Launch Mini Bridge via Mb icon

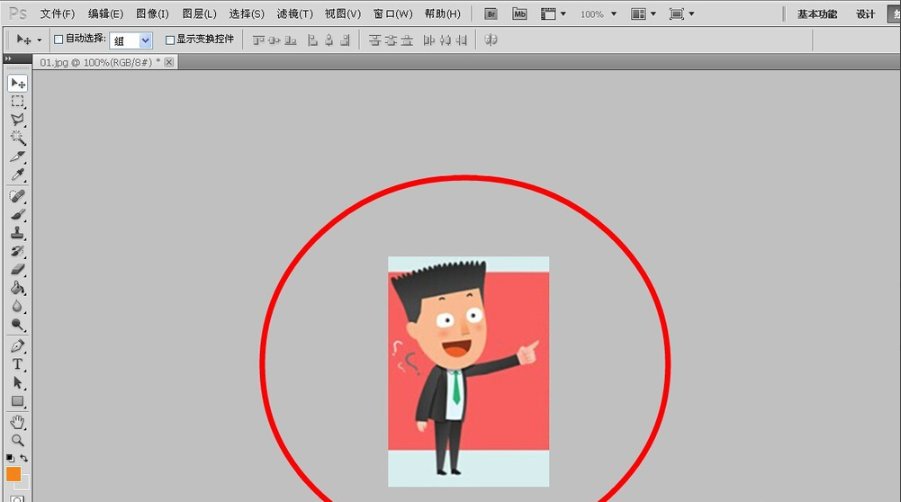[x=519, y=14]
